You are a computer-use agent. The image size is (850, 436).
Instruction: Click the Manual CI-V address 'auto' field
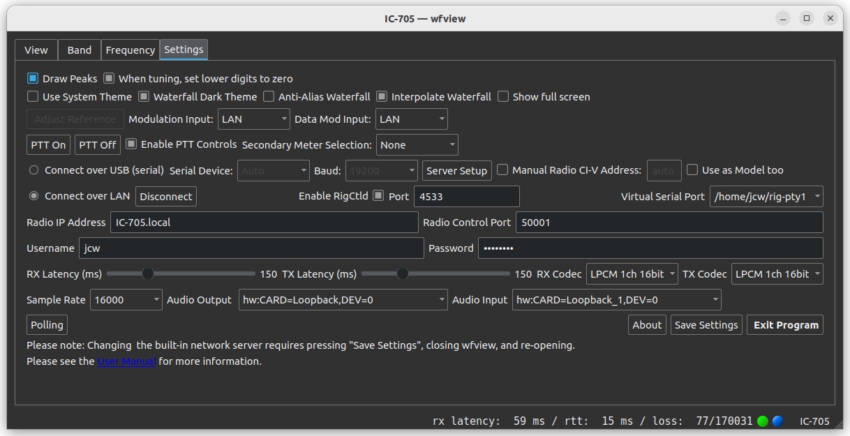click(664, 171)
